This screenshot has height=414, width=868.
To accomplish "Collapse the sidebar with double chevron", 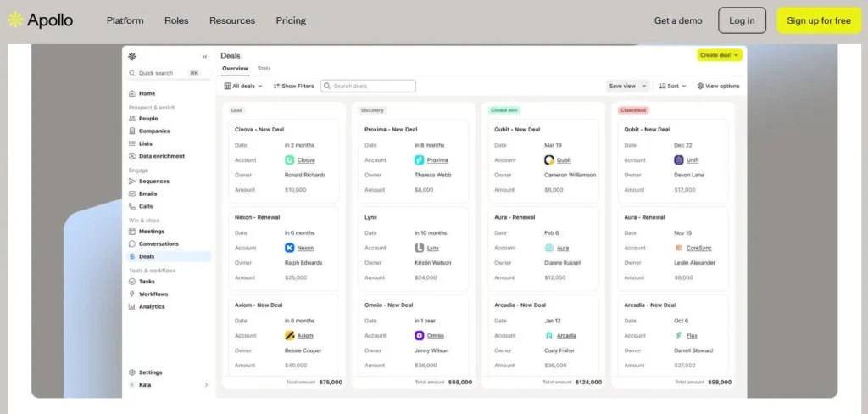I will (x=205, y=57).
